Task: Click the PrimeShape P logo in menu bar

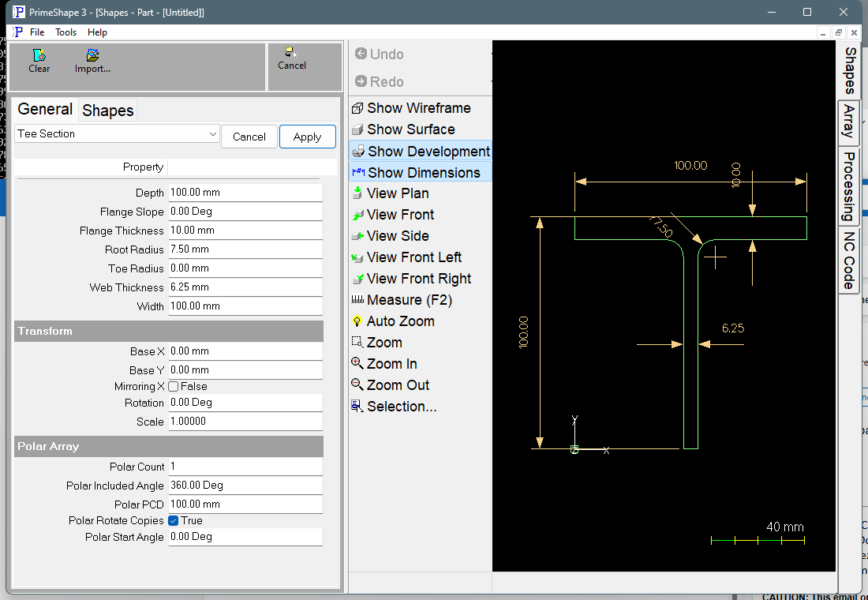Action: (x=17, y=32)
